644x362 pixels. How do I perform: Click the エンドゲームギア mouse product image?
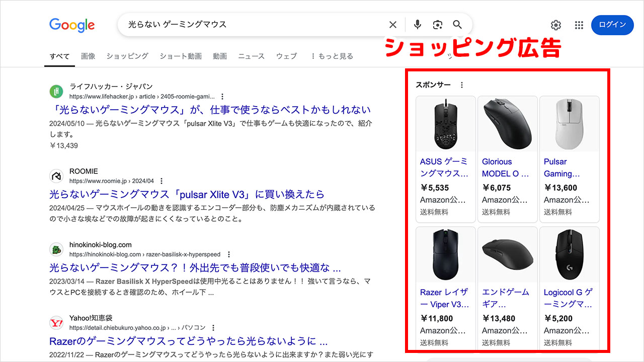[x=508, y=255]
